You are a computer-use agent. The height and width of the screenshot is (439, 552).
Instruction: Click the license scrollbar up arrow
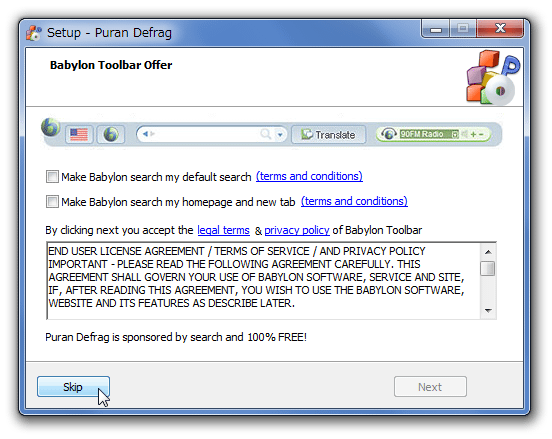click(x=488, y=252)
